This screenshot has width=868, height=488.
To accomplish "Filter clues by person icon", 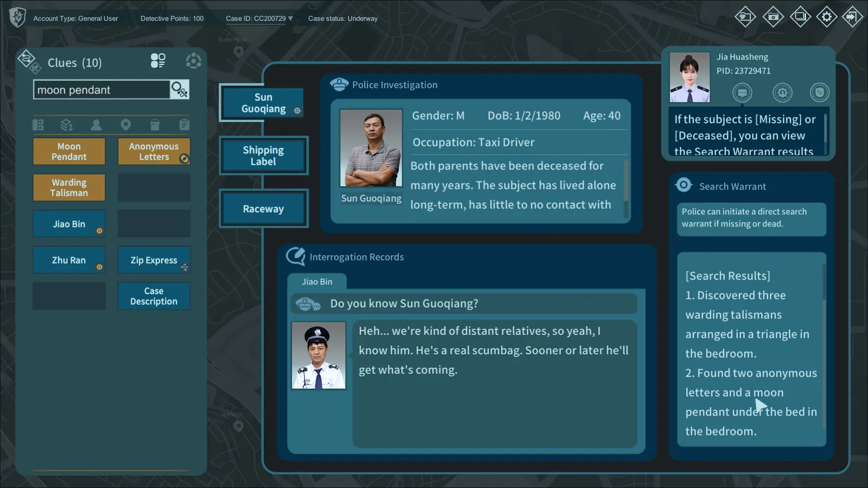I will point(96,125).
